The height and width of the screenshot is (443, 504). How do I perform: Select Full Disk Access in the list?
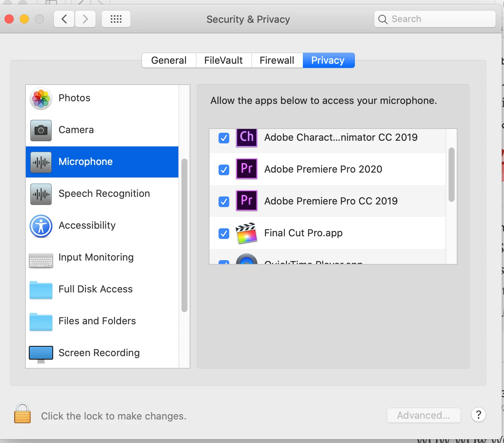(x=102, y=289)
